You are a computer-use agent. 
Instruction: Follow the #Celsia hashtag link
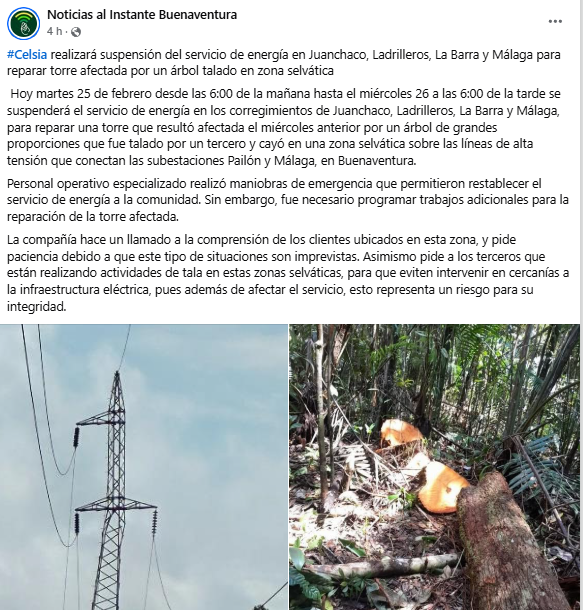(x=27, y=54)
